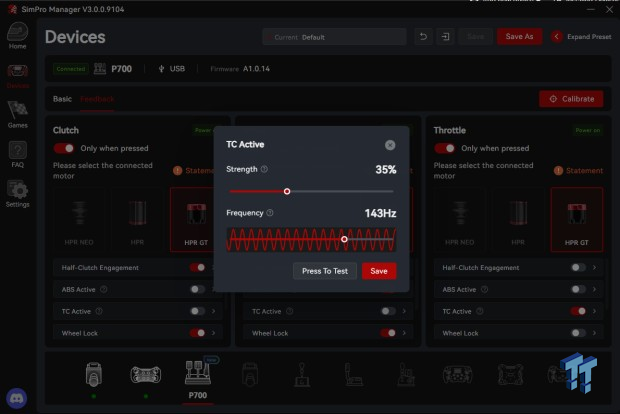Click the Strength slider handle
The image size is (620, 414).
coord(287,191)
